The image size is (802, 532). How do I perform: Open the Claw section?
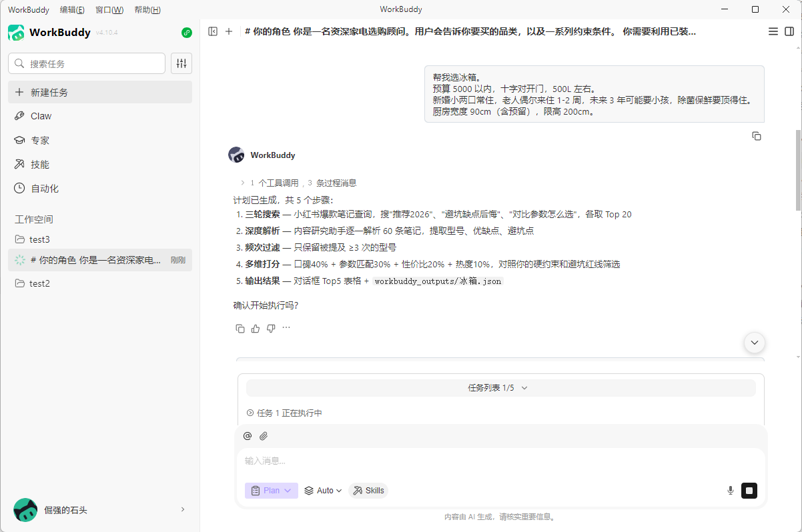click(100, 116)
